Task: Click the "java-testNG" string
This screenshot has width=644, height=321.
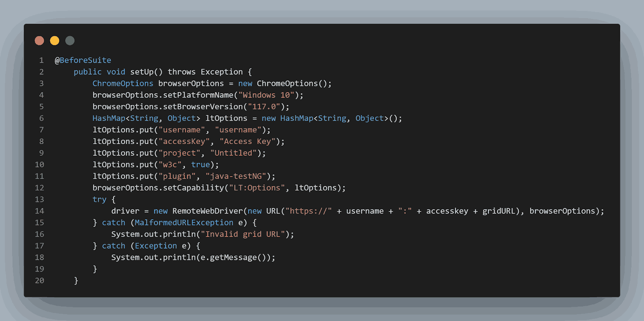Action: 236,177
